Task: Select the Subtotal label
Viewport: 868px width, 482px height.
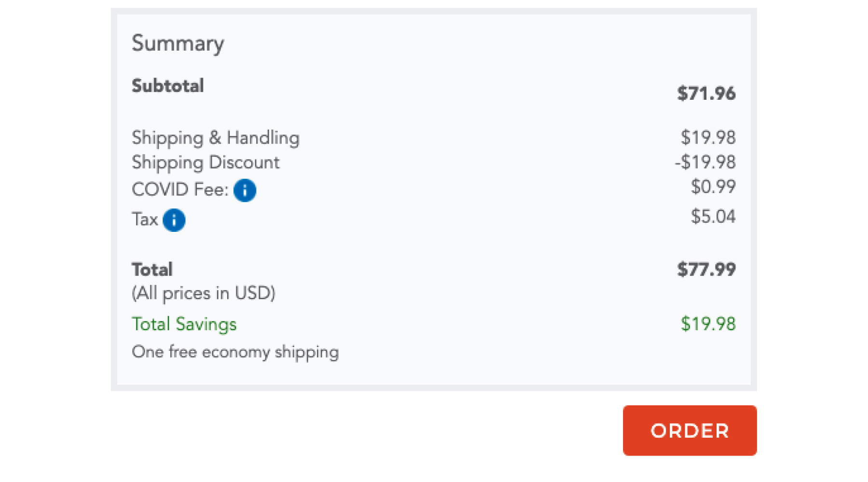Action: [x=168, y=86]
